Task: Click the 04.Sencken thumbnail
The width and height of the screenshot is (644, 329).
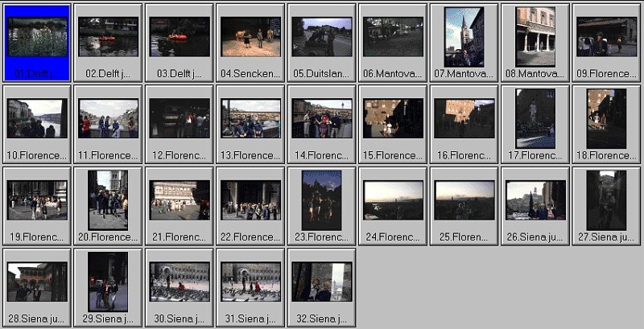Action: pos(250,37)
